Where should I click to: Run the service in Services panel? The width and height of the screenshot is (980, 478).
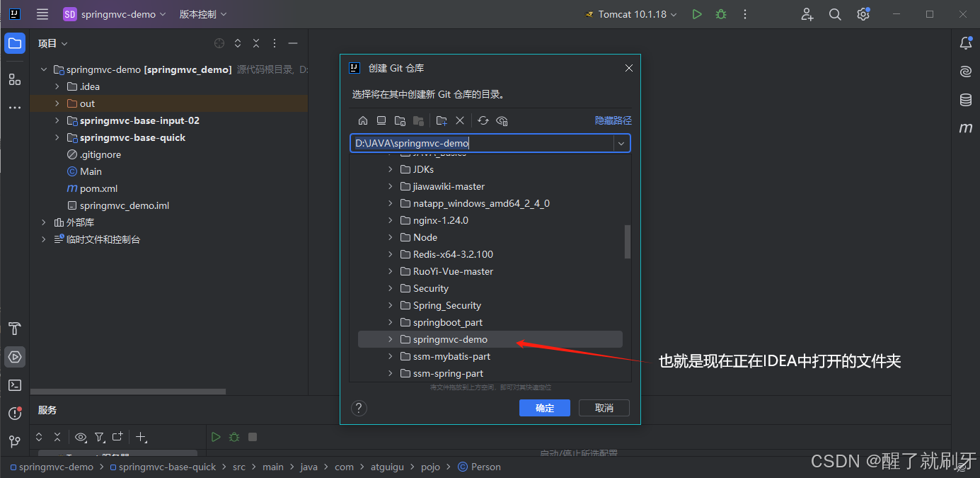(216, 437)
